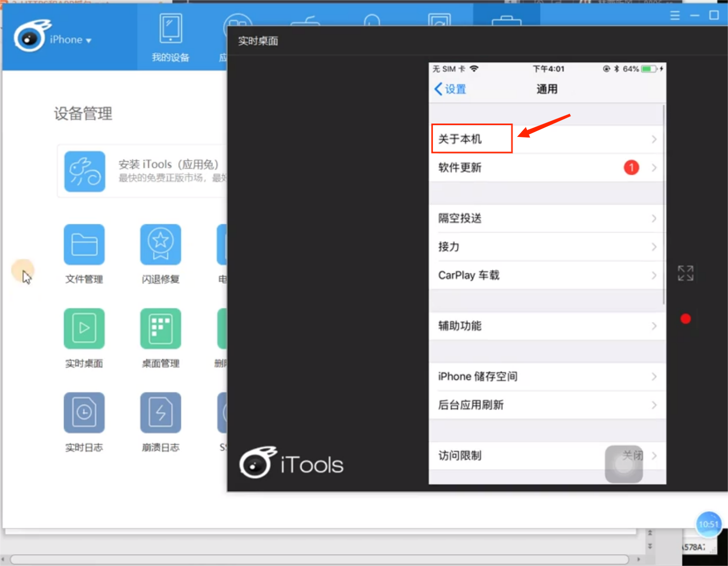Viewport: 728px width, 566px height.
Task: Maximize the iTools window
Action: [x=714, y=15]
